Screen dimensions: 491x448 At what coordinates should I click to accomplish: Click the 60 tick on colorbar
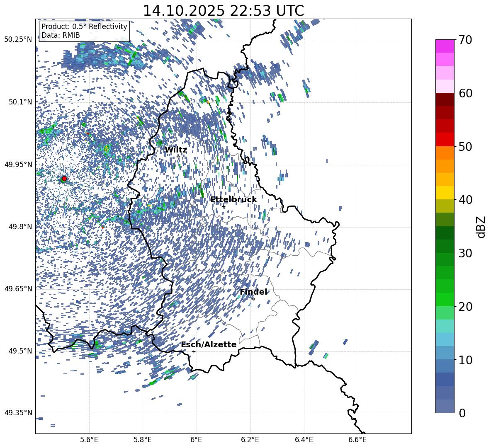(465, 93)
